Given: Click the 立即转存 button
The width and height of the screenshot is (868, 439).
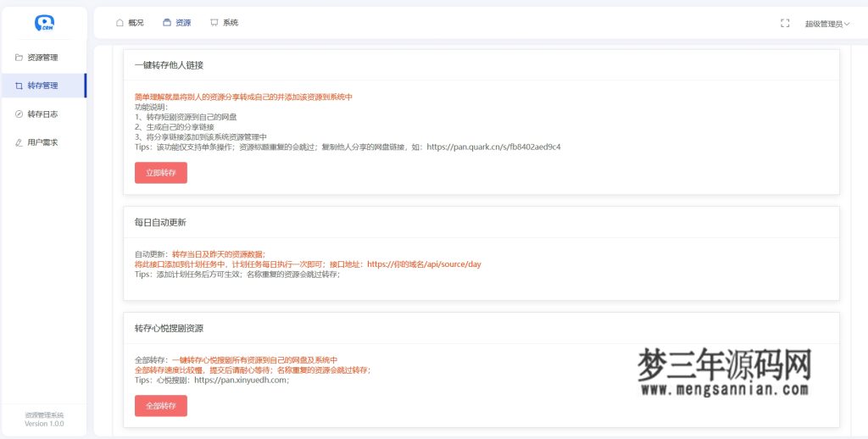Looking at the screenshot, I should [161, 173].
